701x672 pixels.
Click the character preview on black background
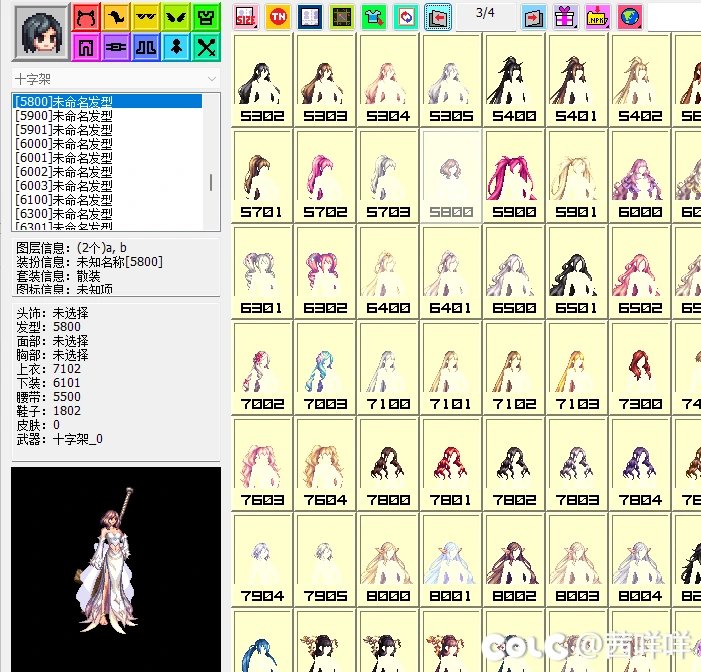(116, 569)
